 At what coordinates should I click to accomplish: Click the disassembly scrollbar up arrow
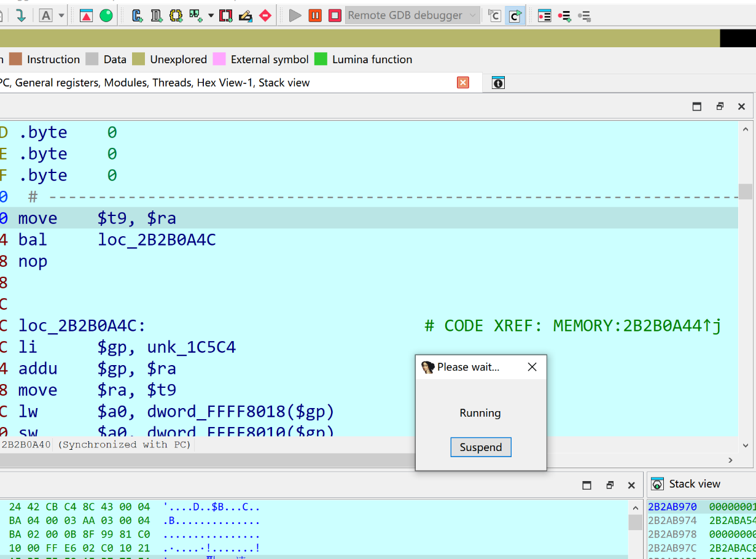[x=746, y=129]
